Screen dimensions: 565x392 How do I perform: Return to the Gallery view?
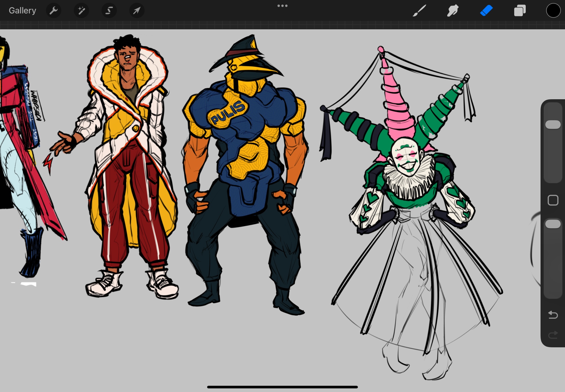[x=22, y=10]
